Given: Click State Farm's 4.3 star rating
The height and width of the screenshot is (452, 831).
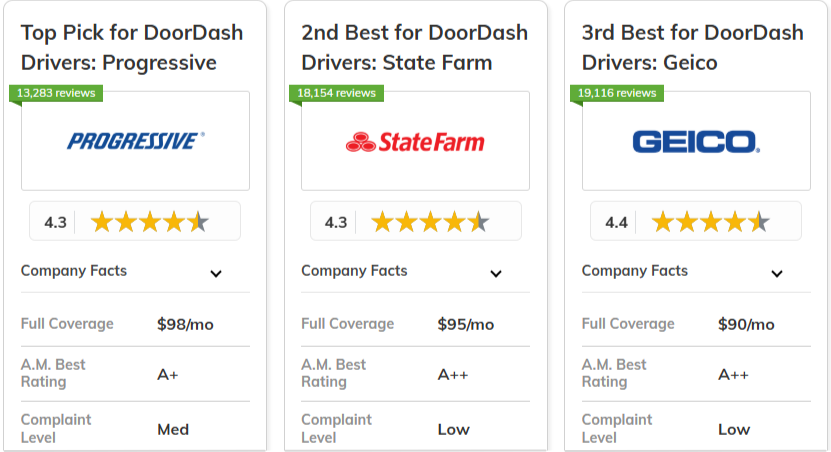Looking at the screenshot, I should pyautogui.click(x=416, y=221).
